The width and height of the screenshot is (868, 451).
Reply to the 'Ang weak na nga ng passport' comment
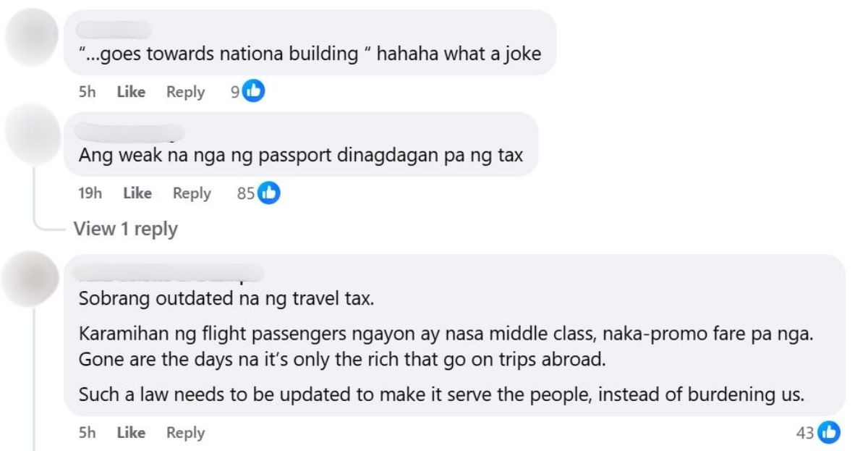tap(192, 193)
